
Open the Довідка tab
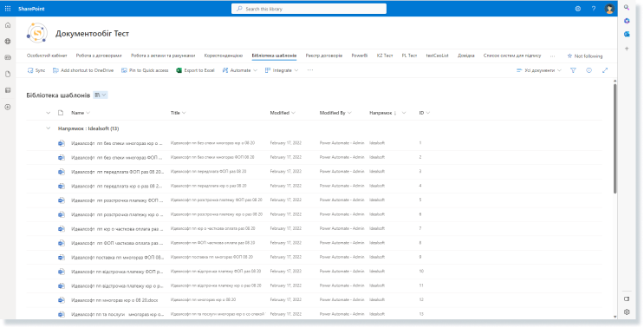[x=466, y=56]
